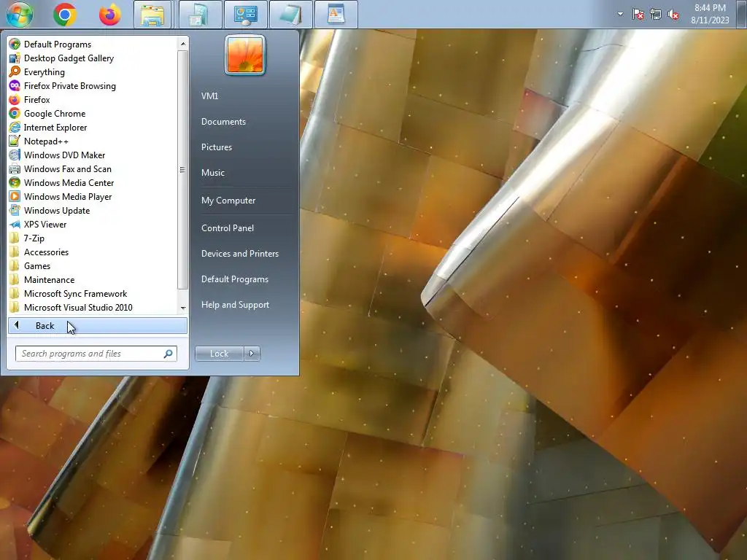Open Pictures from the Start menu
The height and width of the screenshot is (560, 747).
pos(217,147)
